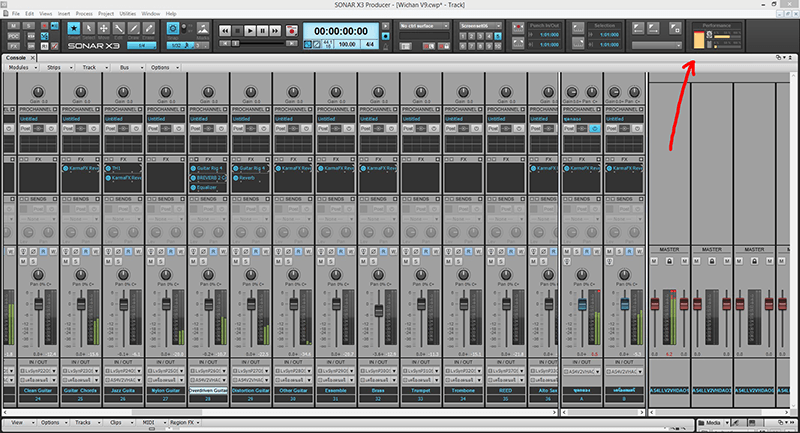Mute the Clean Guitar track

pyautogui.click(x=23, y=261)
